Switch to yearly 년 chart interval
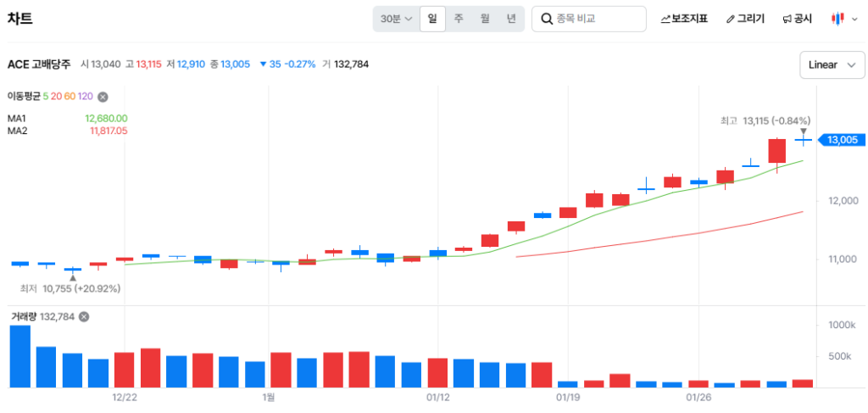868x413 pixels. tap(511, 19)
